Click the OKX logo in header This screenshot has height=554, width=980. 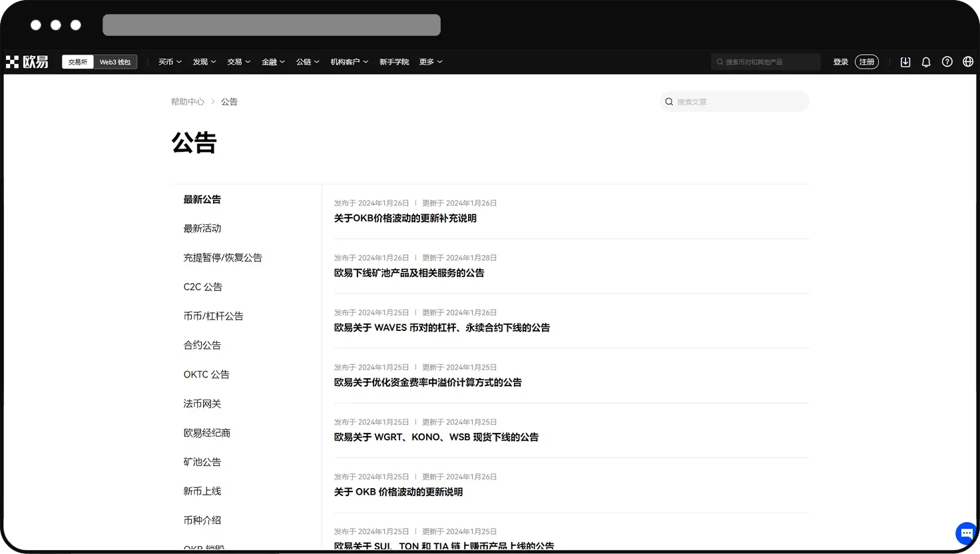[27, 62]
